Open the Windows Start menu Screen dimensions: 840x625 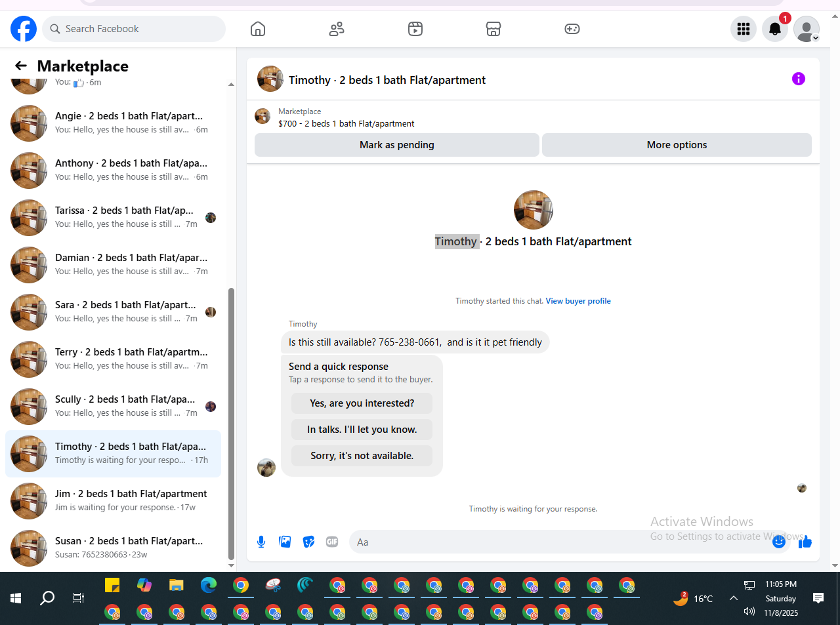(16, 598)
